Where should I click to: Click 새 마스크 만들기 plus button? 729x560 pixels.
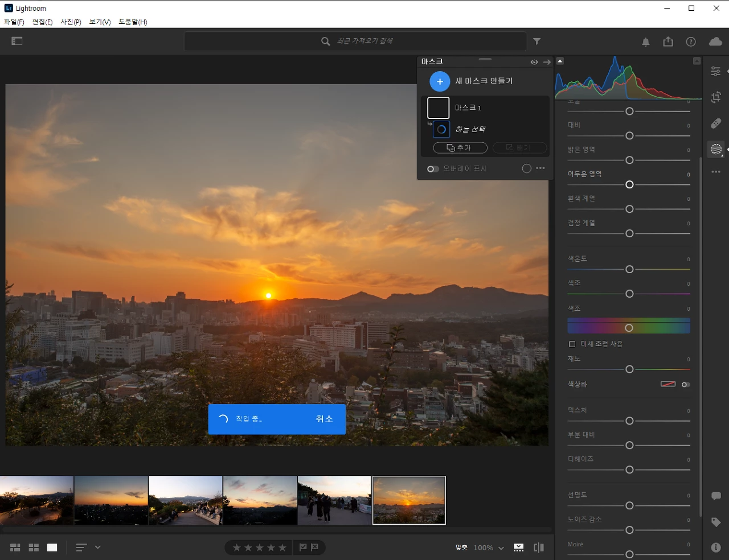pyautogui.click(x=440, y=81)
